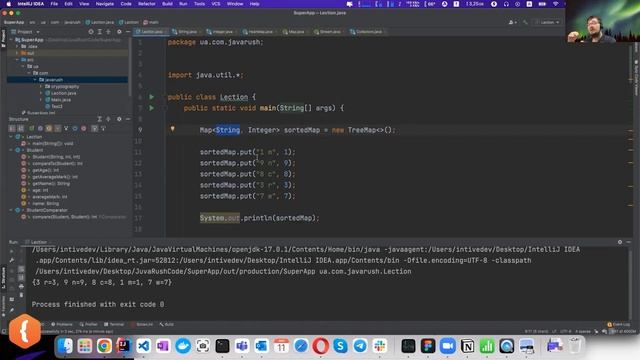Clear console with trash icon
Image resolution: width=640 pixels, height=360 pixels.
21,295
